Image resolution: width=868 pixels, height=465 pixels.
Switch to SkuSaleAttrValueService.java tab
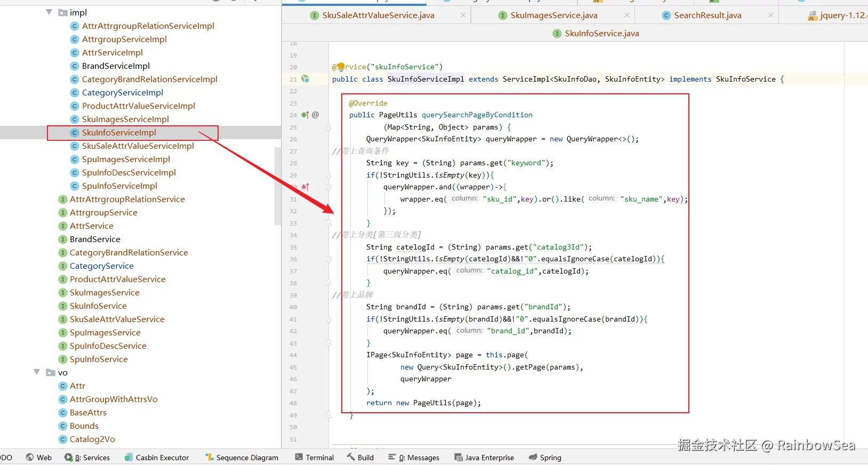point(378,15)
